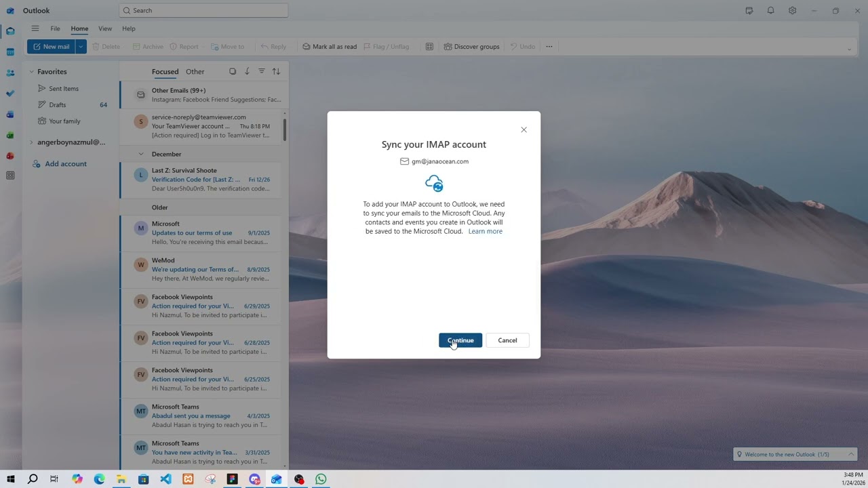Open ribbon overflow three-dots menu
This screenshot has height=488, width=868.
point(549,47)
